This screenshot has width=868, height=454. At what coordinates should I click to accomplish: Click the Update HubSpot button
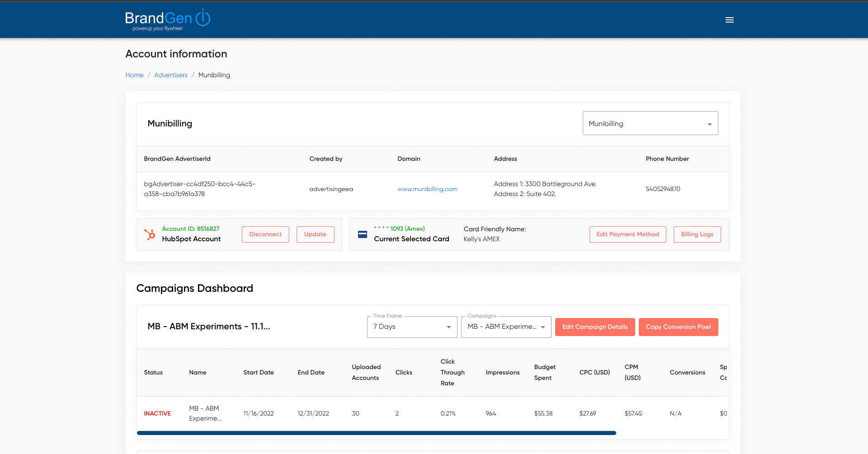(x=315, y=234)
